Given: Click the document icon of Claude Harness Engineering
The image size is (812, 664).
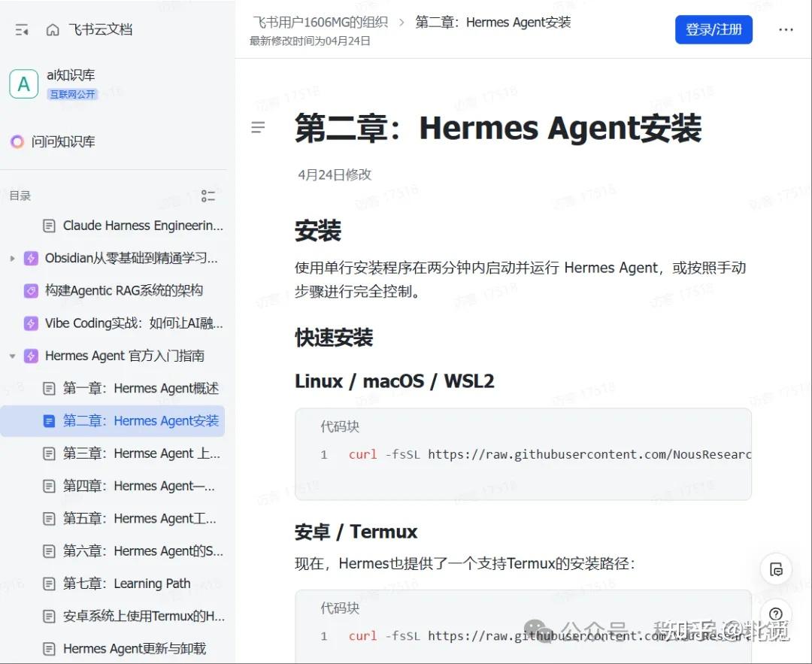Looking at the screenshot, I should [49, 226].
